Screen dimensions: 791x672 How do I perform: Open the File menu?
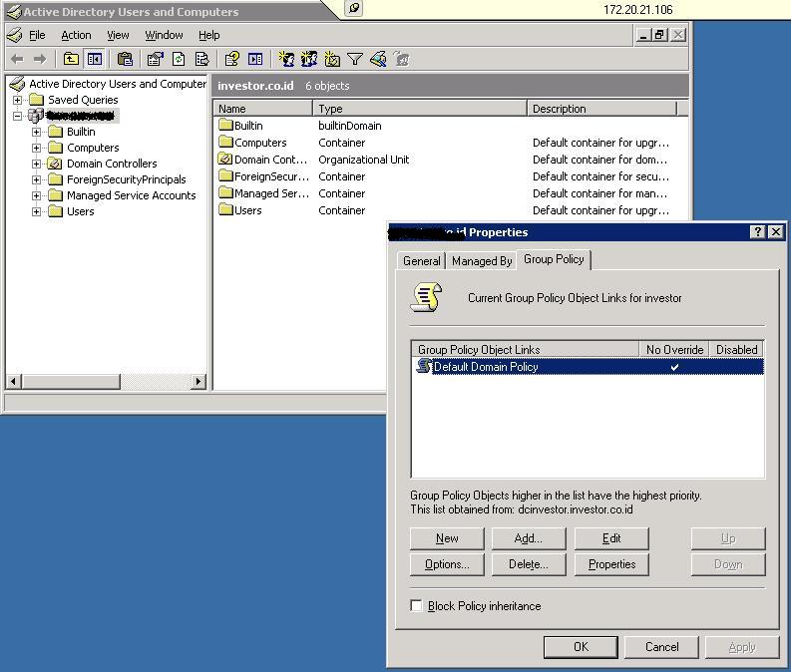pos(37,35)
